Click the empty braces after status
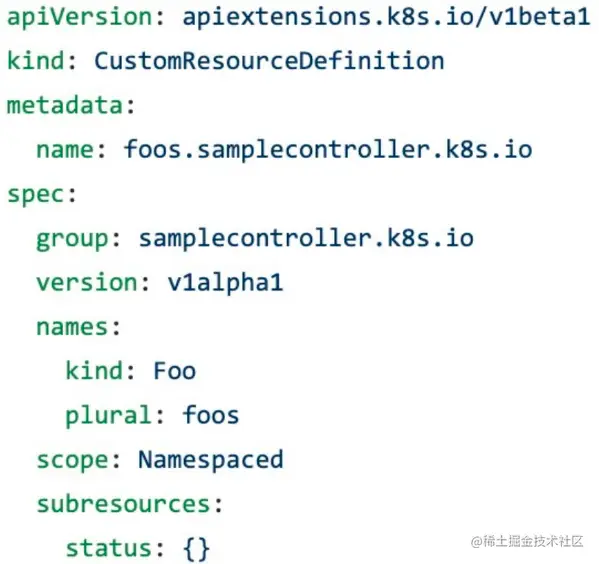 click(196, 549)
